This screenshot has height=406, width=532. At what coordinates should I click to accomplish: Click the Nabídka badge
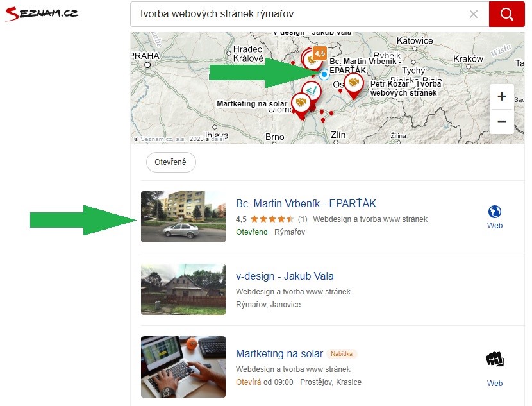pyautogui.click(x=342, y=353)
